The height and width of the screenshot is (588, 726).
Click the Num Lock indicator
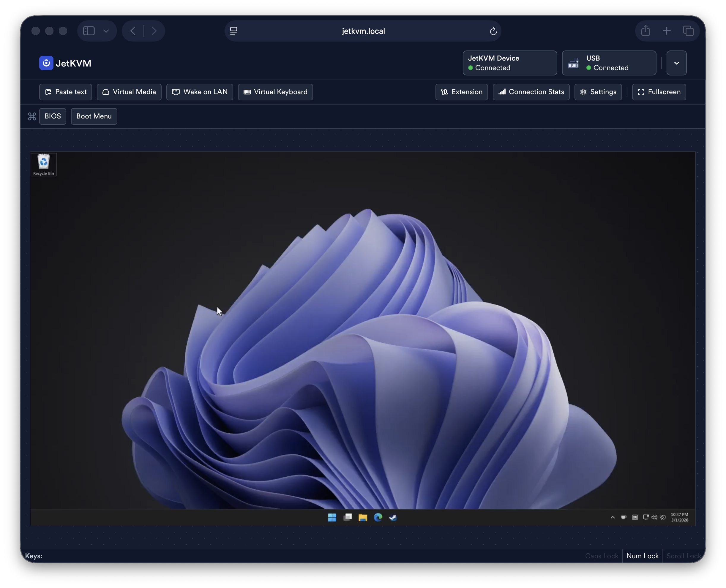coord(643,556)
